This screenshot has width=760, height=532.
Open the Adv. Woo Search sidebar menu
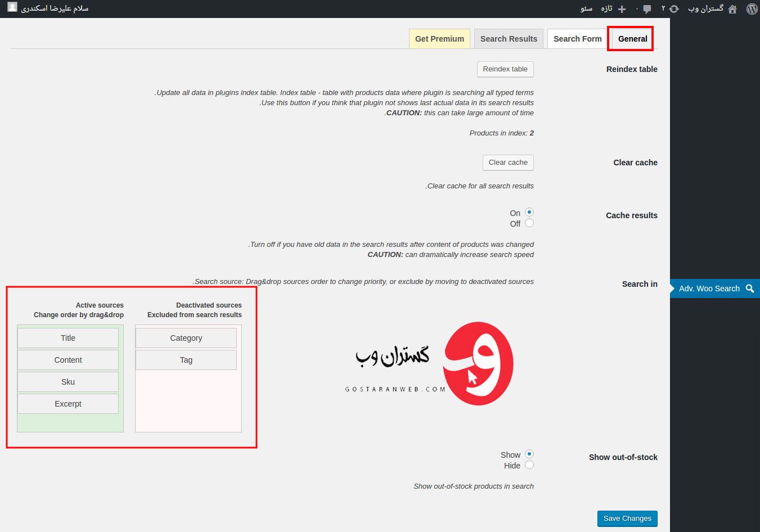tap(714, 288)
